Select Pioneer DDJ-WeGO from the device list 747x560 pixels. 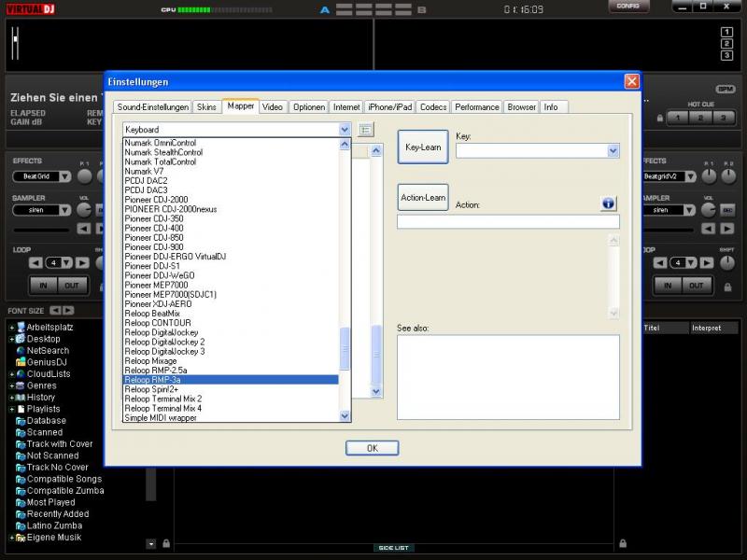160,275
